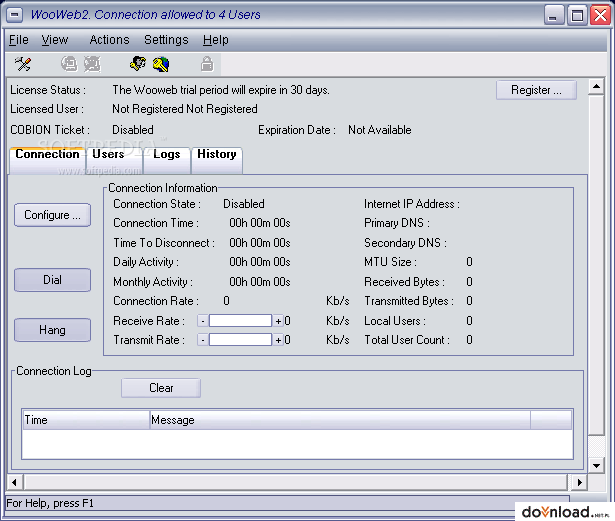Click vertical scrollbar down arrow
This screenshot has height=521, width=615.
click(596, 466)
